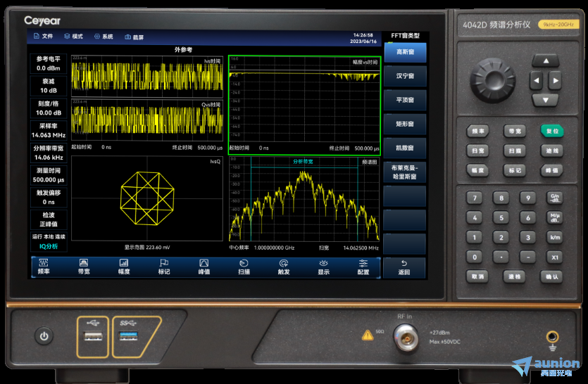Tap the 迹线 trace hardware key
The height and width of the screenshot is (384, 588).
[552, 151]
